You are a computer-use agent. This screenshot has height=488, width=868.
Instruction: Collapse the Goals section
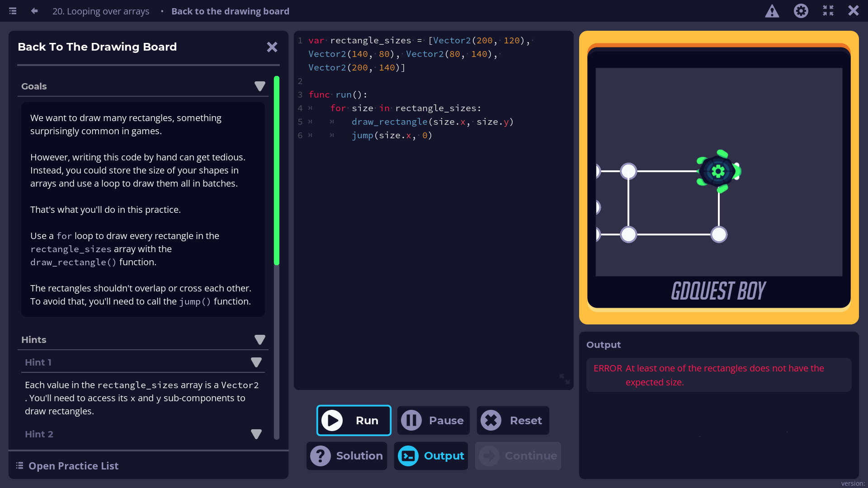point(259,86)
